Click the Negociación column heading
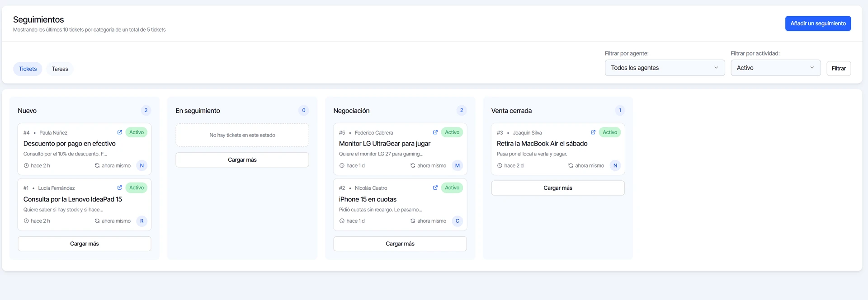This screenshot has height=300, width=868. (x=351, y=111)
